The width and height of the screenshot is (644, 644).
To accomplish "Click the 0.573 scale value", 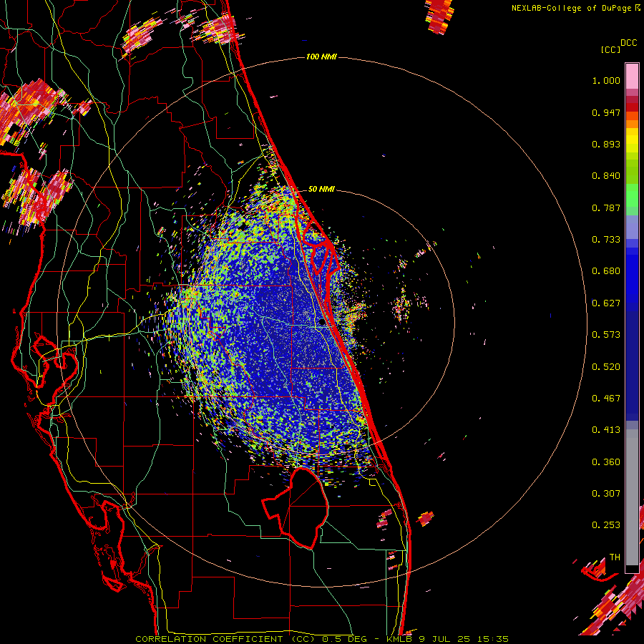I will (x=606, y=335).
